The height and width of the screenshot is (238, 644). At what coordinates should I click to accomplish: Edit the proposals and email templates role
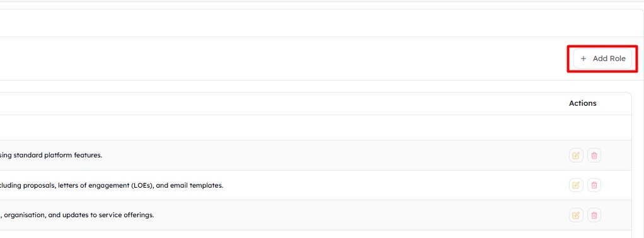click(576, 185)
